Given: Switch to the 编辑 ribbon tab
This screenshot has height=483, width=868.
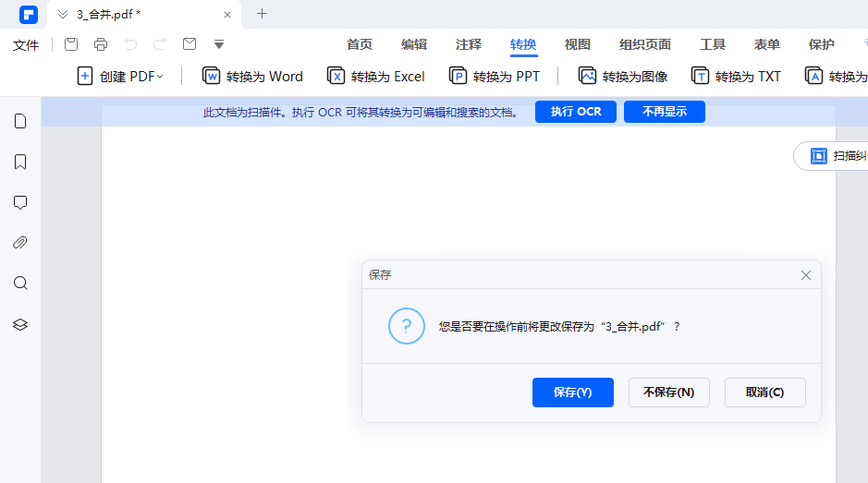Looking at the screenshot, I should [414, 44].
